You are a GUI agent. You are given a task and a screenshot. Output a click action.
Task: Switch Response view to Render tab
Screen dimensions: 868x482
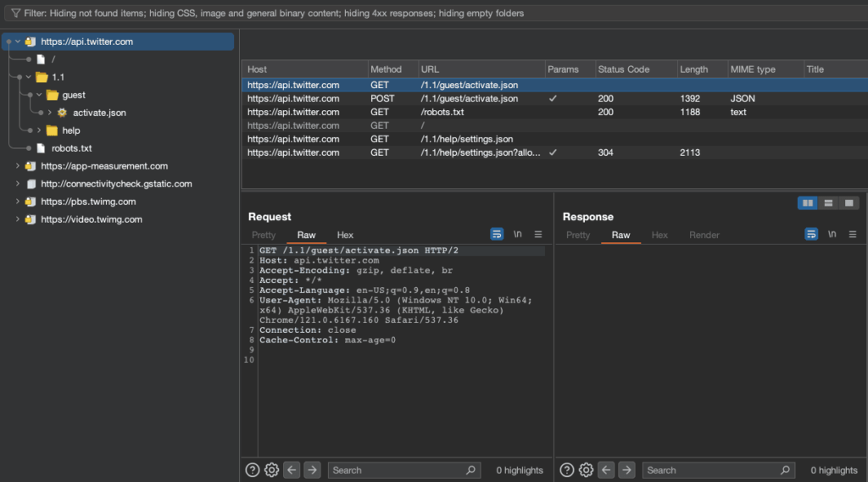[704, 235]
